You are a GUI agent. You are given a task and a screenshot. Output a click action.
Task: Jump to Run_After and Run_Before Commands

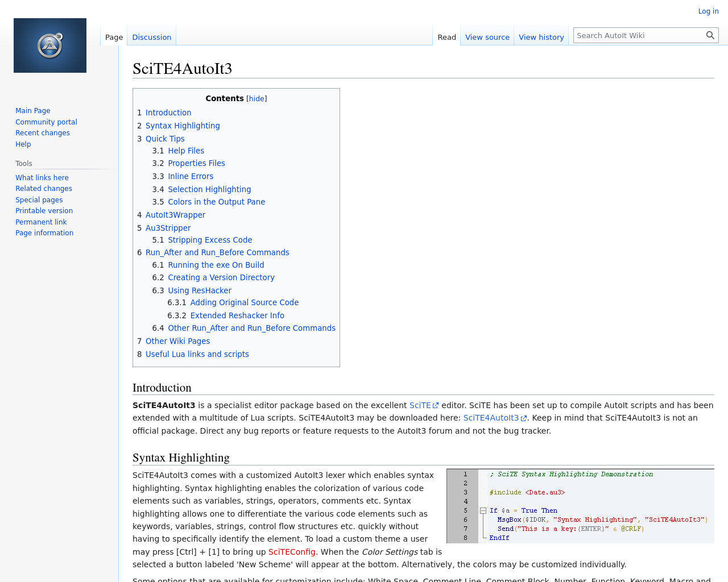point(217,252)
